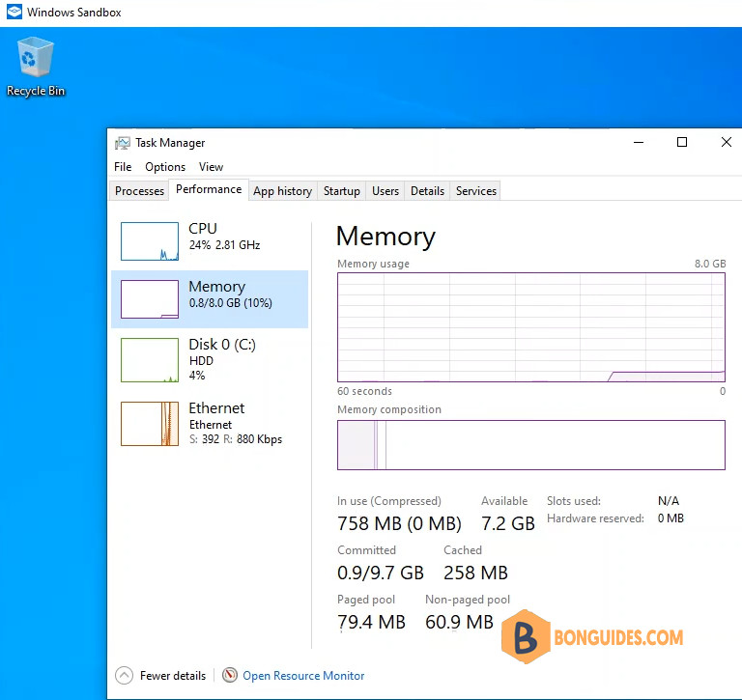Switch to the Services tab
Screen dimensions: 742x700
point(476,191)
